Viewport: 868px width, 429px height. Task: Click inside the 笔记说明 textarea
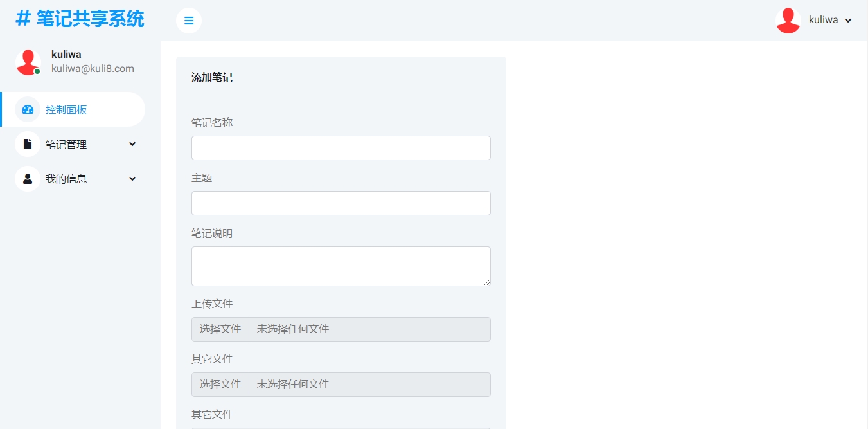coord(341,266)
